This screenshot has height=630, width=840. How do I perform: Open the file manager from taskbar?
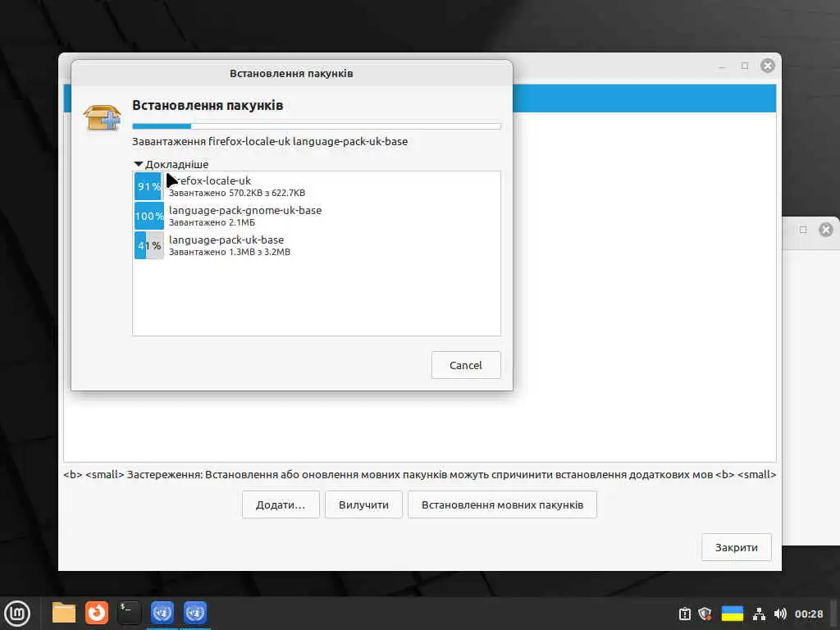64,613
